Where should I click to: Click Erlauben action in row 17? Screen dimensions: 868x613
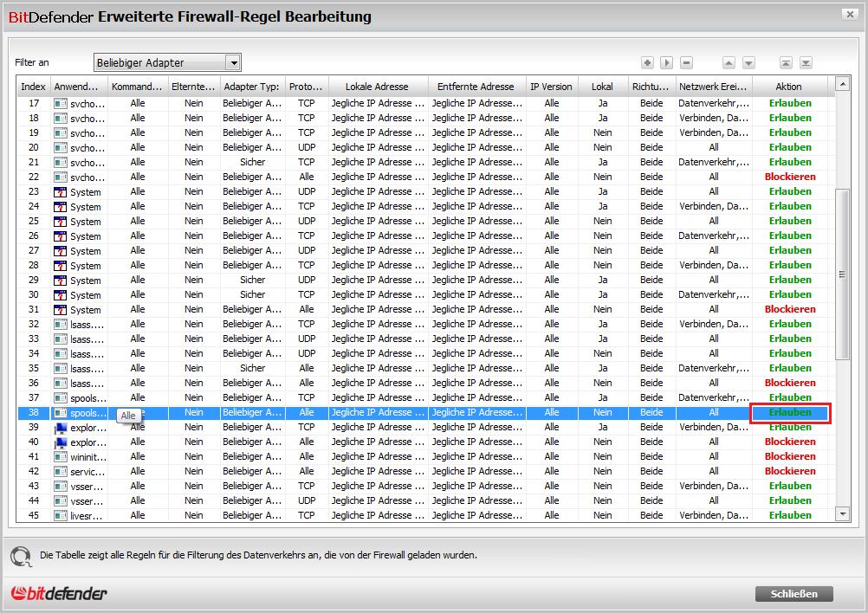[790, 103]
